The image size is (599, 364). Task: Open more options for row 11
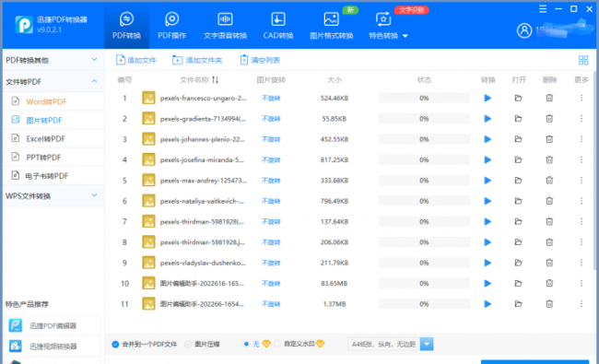click(x=581, y=304)
